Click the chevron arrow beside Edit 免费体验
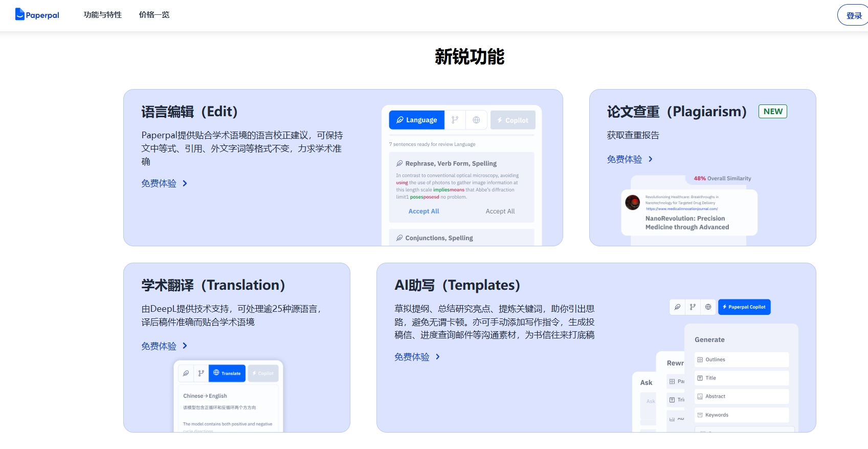868x449 pixels. [185, 183]
